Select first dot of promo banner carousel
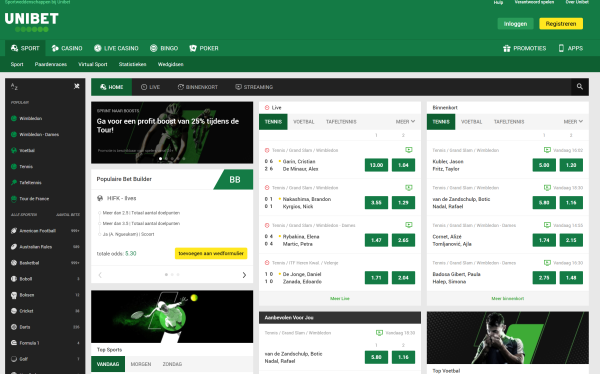The image size is (600, 374). pyautogui.click(x=160, y=158)
